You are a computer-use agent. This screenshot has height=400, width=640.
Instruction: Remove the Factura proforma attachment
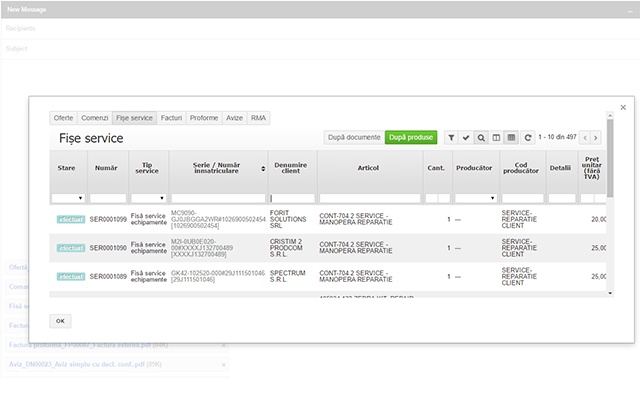pyautogui.click(x=223, y=345)
